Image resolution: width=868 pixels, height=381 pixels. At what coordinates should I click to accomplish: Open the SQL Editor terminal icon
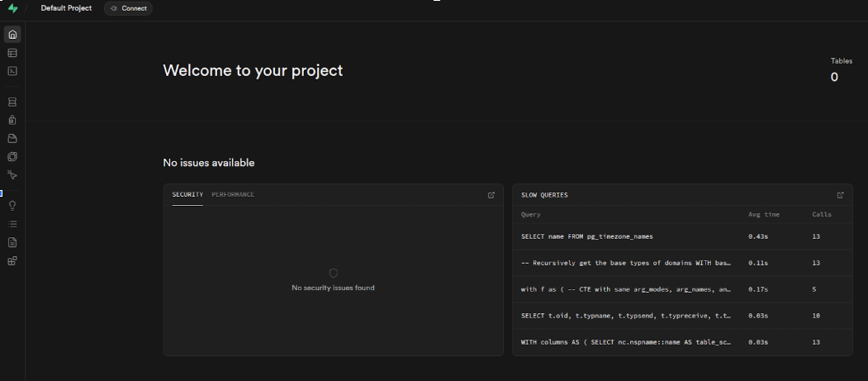(12, 71)
